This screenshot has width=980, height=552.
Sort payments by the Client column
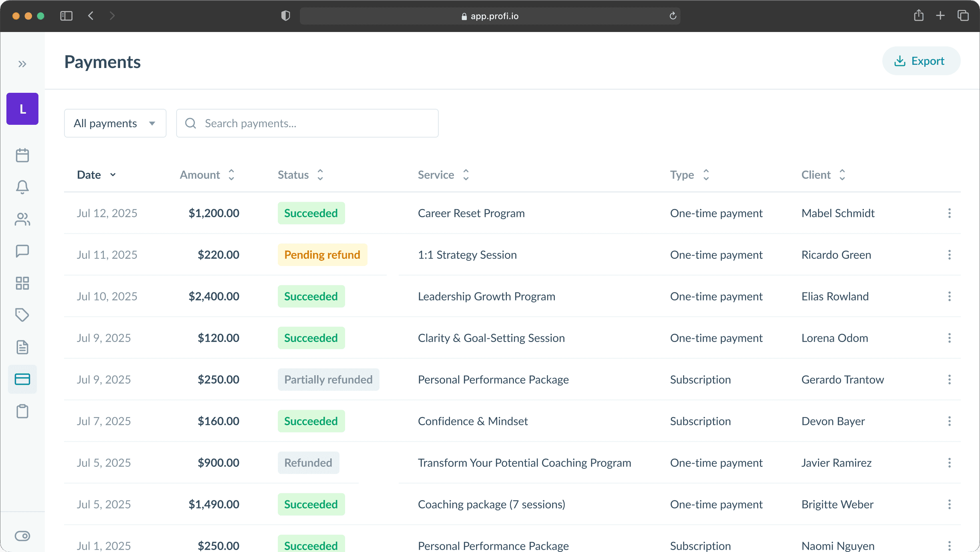(823, 175)
